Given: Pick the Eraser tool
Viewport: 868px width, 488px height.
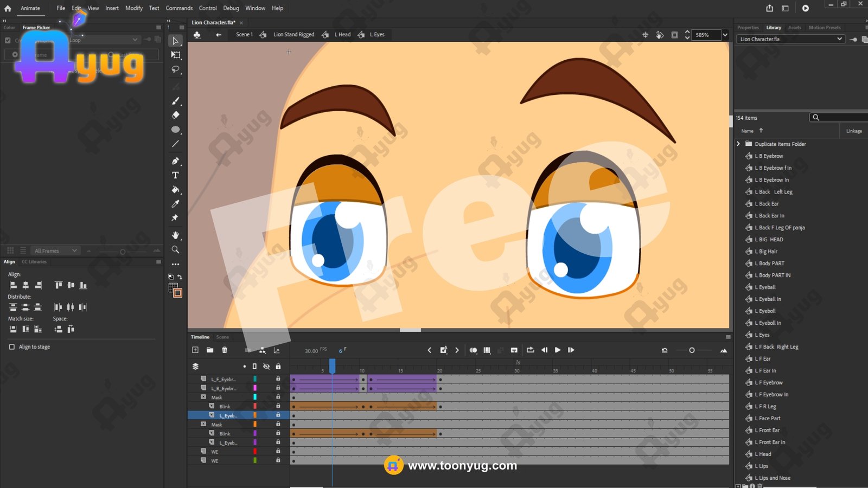Looking at the screenshot, I should coord(175,115).
